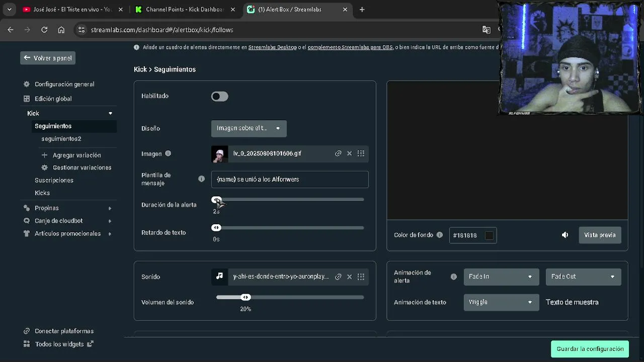
Task: Click the browser home icon
Action: (61, 30)
